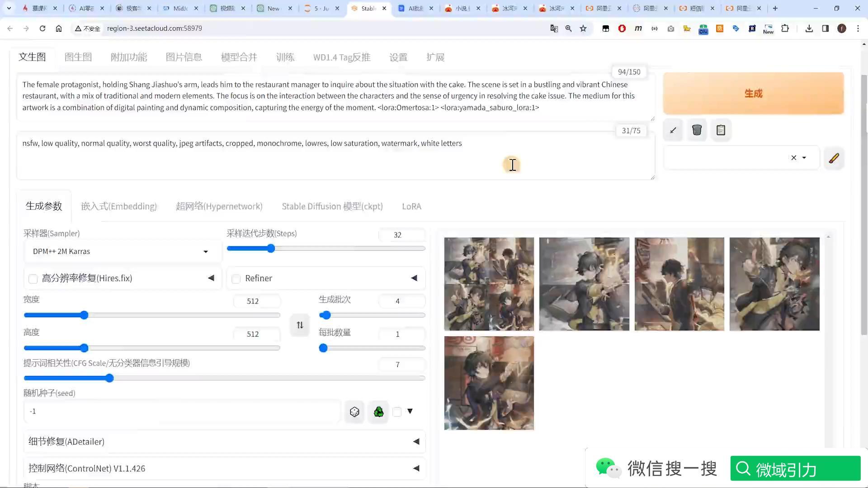
Task: Click the 微域引力 search button
Action: tap(795, 469)
